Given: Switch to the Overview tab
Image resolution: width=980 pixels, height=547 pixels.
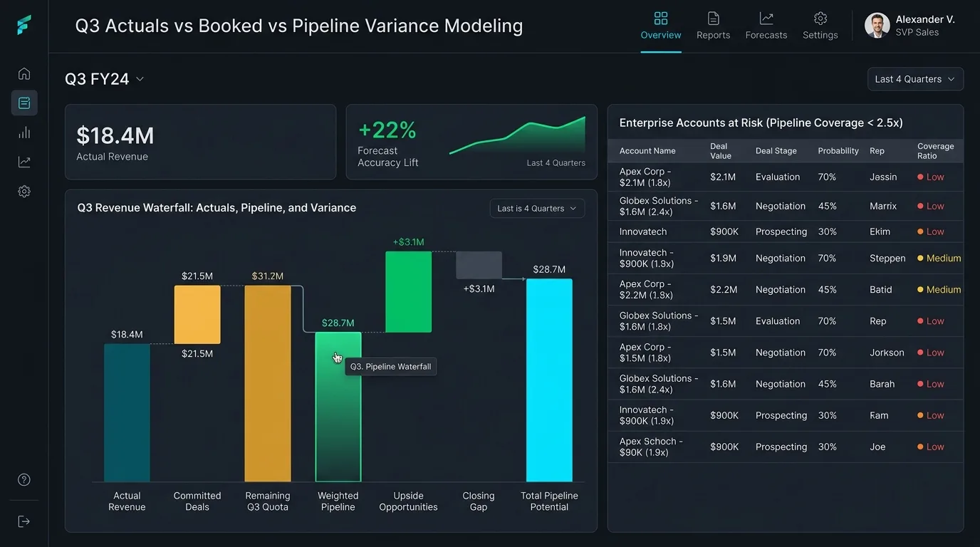Looking at the screenshot, I should tap(661, 26).
